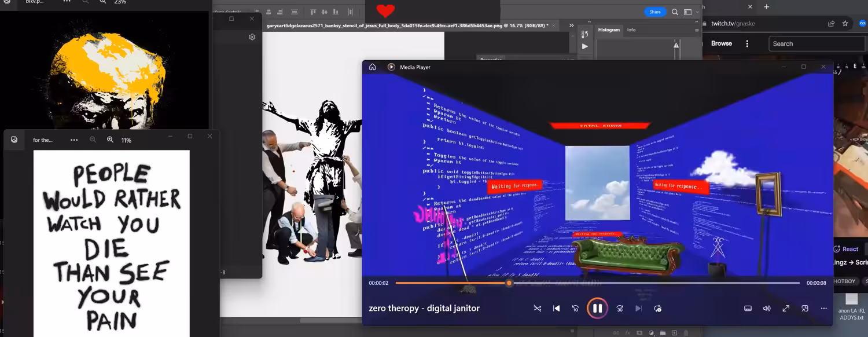Open Photoshop search

point(675,12)
